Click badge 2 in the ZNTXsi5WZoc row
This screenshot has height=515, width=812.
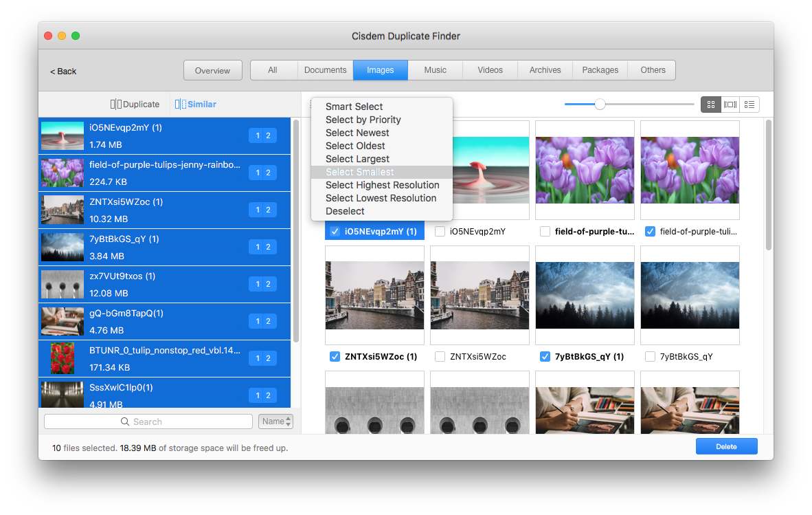click(268, 210)
